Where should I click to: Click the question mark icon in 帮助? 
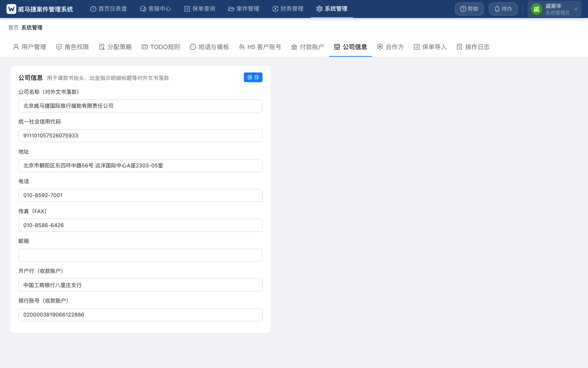point(463,9)
